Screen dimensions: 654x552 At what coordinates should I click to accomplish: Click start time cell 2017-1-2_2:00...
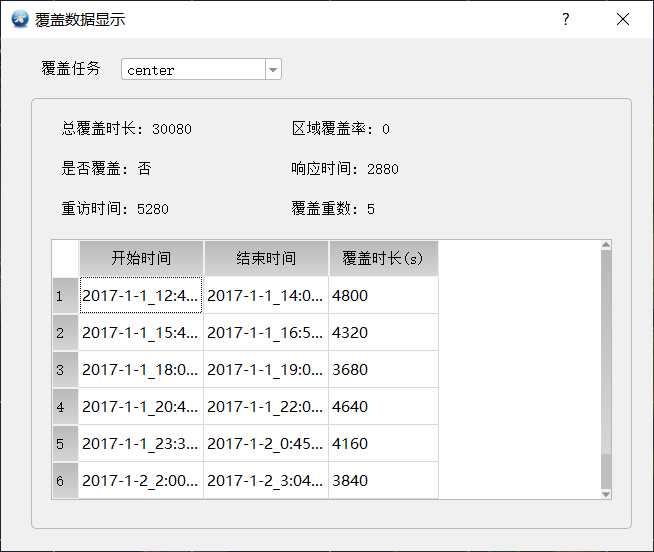click(x=141, y=480)
